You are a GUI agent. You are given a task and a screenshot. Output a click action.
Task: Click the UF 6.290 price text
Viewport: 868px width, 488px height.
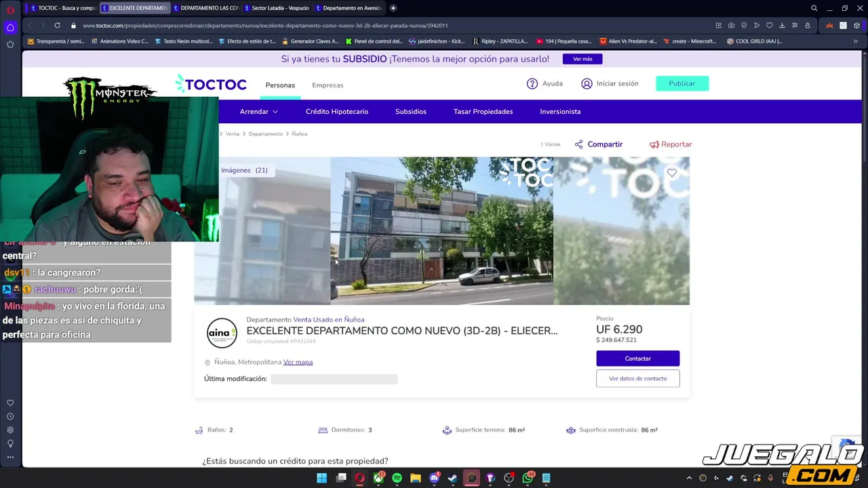pos(619,329)
